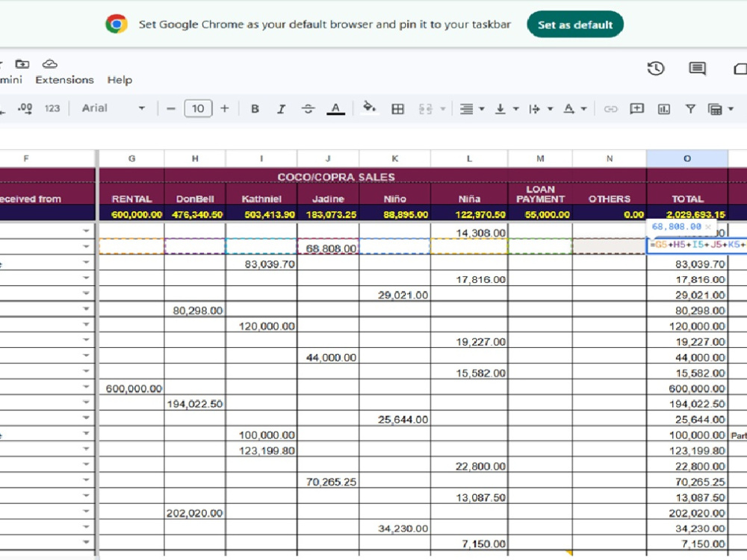The width and height of the screenshot is (747, 560).
Task: Click the Bold formatting icon
Action: click(x=255, y=108)
